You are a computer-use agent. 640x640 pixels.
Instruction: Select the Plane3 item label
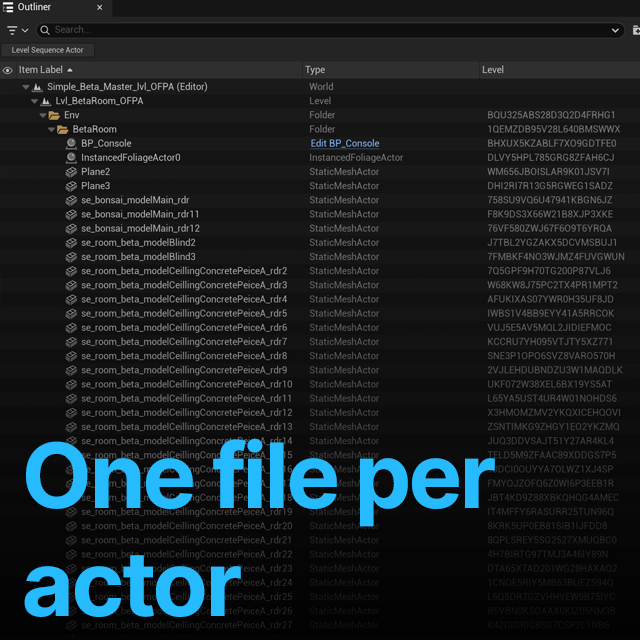(x=96, y=186)
